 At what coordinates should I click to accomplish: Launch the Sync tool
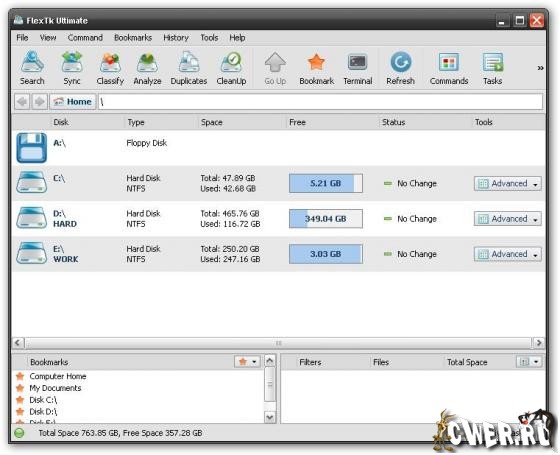coord(72,68)
